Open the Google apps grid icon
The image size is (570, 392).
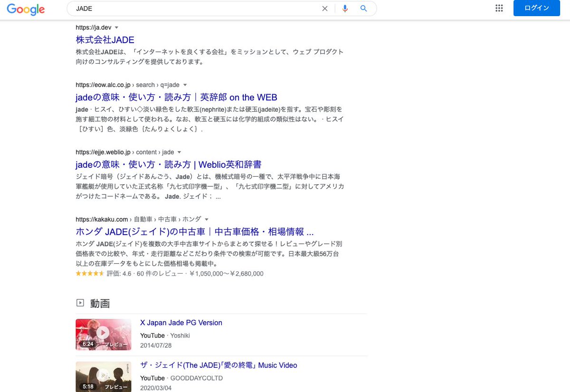pyautogui.click(x=499, y=8)
